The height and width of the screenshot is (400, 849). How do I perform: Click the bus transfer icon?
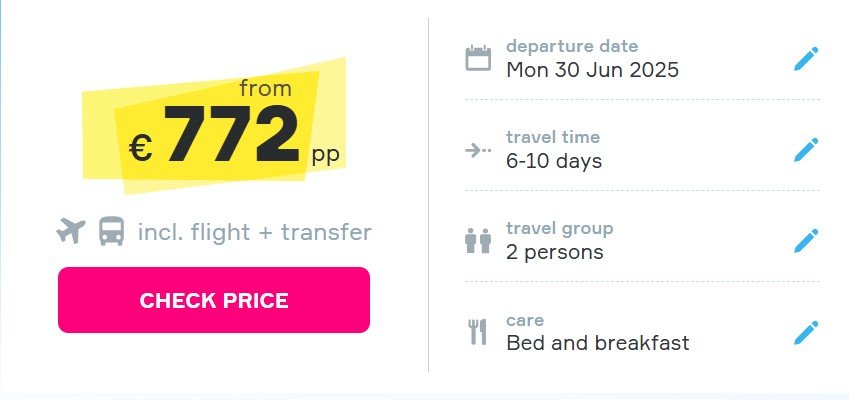(112, 231)
